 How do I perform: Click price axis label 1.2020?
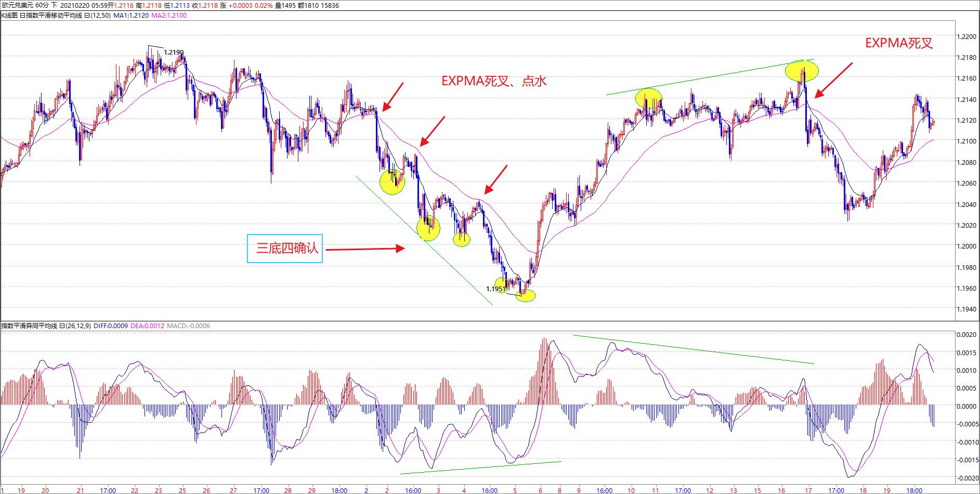[966, 225]
